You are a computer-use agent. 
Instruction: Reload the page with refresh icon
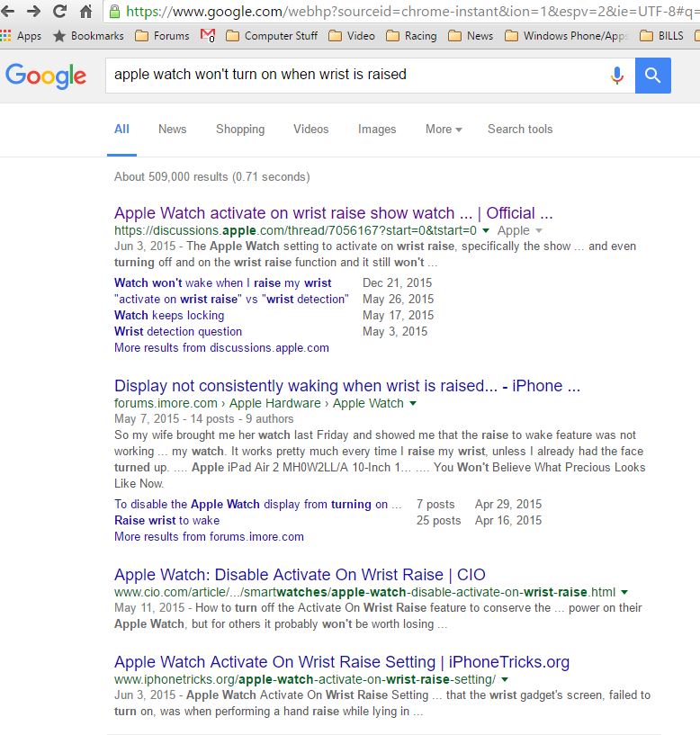[x=59, y=12]
